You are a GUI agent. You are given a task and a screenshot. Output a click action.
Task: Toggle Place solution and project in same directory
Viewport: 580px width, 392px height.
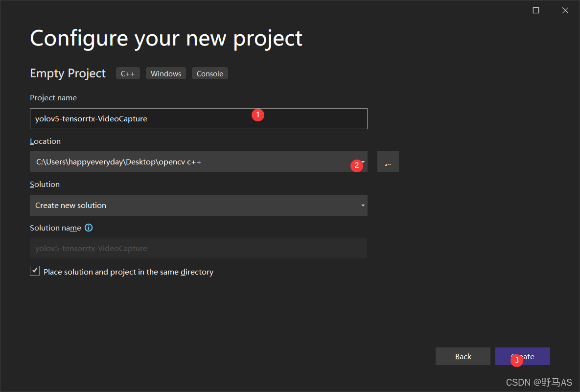tap(35, 271)
